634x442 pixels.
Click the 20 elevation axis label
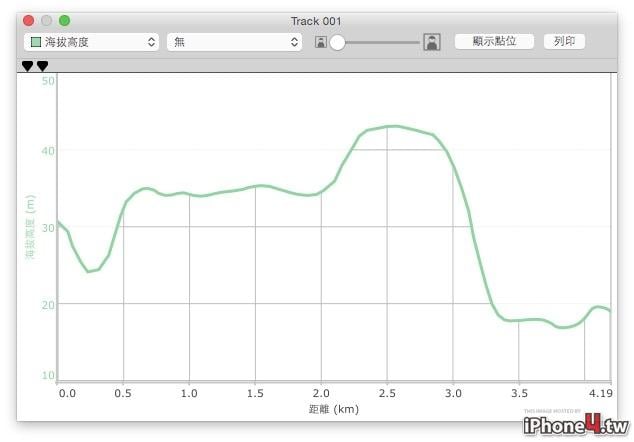pos(48,305)
